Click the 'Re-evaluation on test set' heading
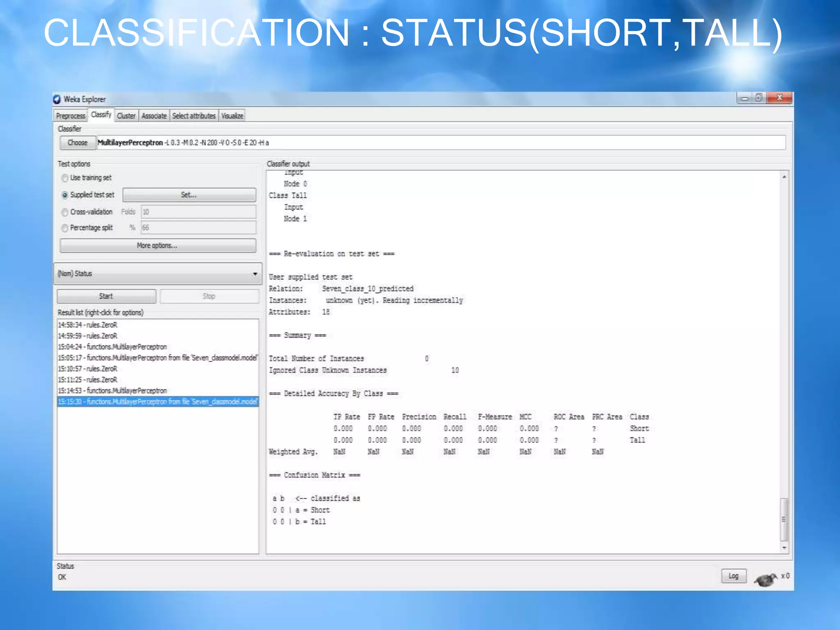The height and width of the screenshot is (630, 840). 331,254
